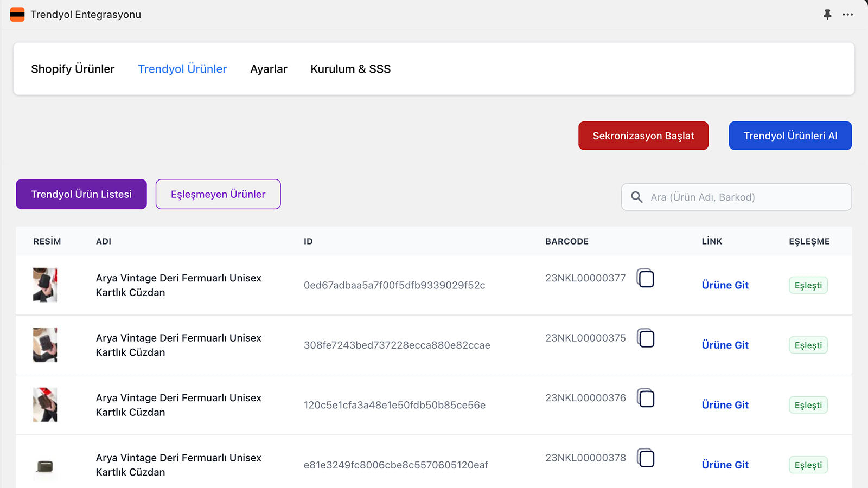
Task: Open the three-dot overflow menu
Action: (x=848, y=15)
